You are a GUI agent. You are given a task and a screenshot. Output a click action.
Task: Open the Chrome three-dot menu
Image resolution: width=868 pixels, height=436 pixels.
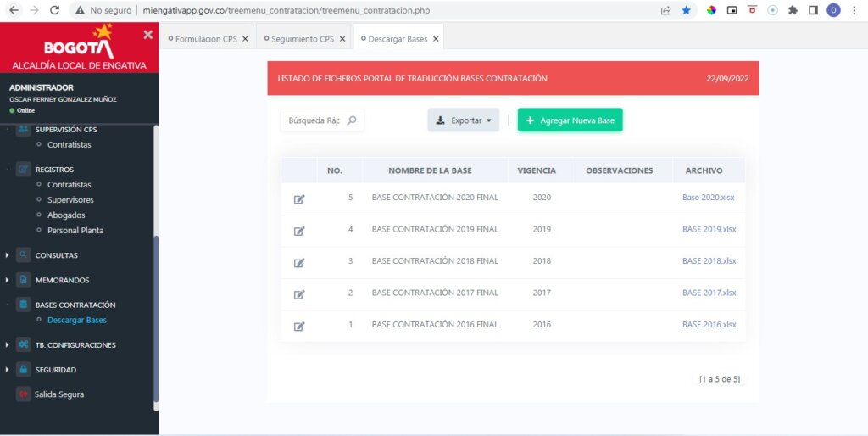pos(854,10)
